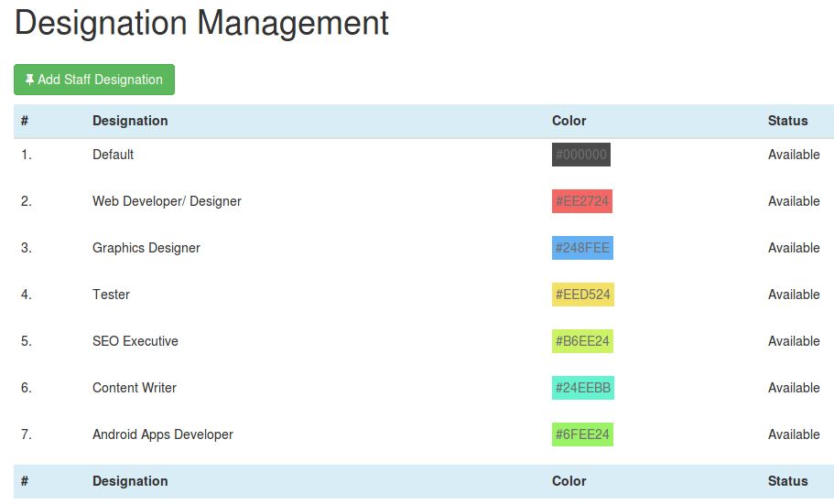Click the Designation header in table footer
This screenshot has width=834, height=504.
(x=130, y=481)
